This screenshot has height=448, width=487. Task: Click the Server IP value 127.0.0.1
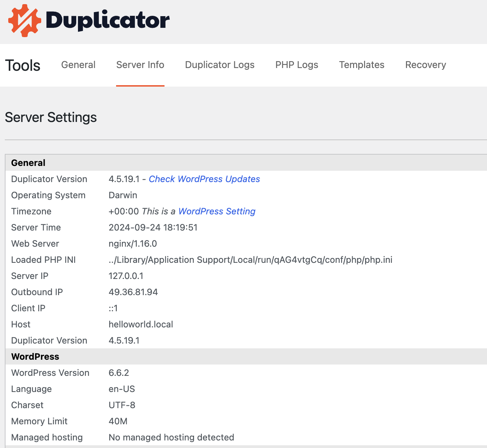pos(126,276)
